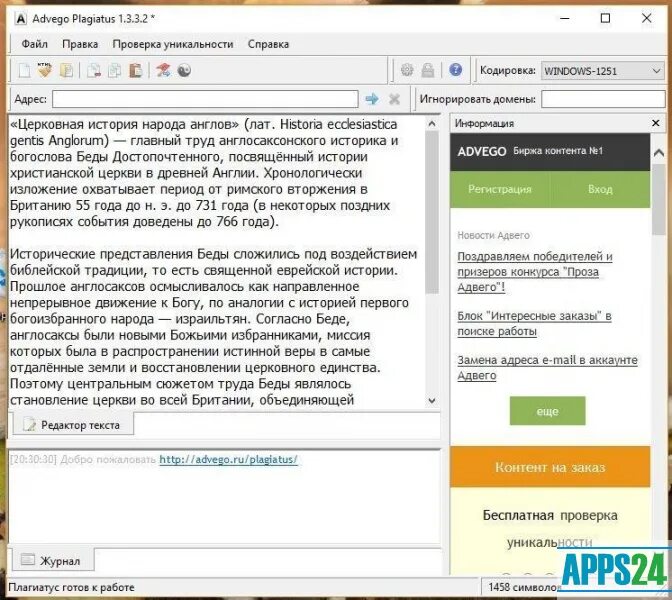Click the log timestamp [20:30:30]
Screen dimensions: 672x600
tap(33, 459)
